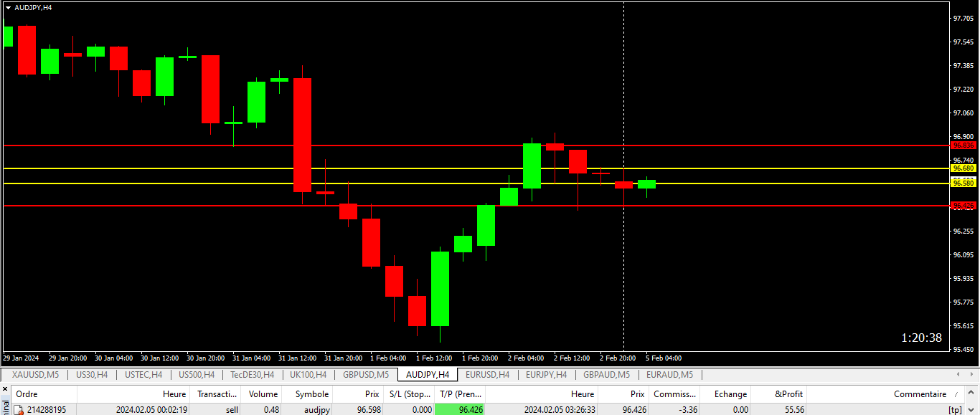Screen dimensions: 980x415
Task: Click the 95.450 price scale label
Action: [963, 349]
